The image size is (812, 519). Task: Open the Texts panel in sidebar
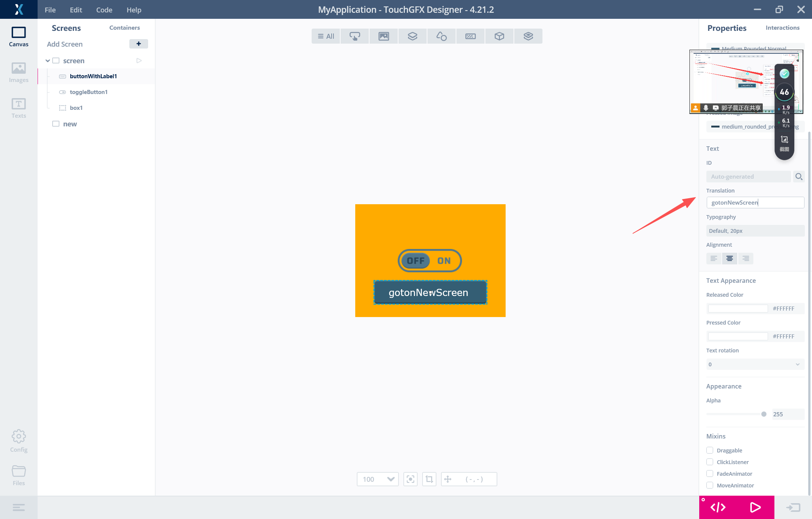18,108
